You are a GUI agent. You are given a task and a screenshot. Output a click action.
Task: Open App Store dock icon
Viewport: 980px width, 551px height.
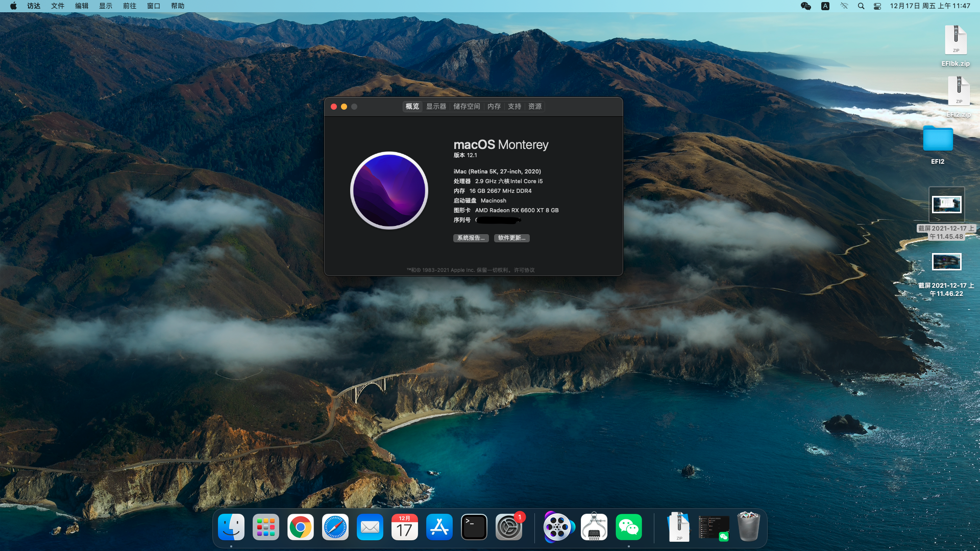tap(439, 528)
